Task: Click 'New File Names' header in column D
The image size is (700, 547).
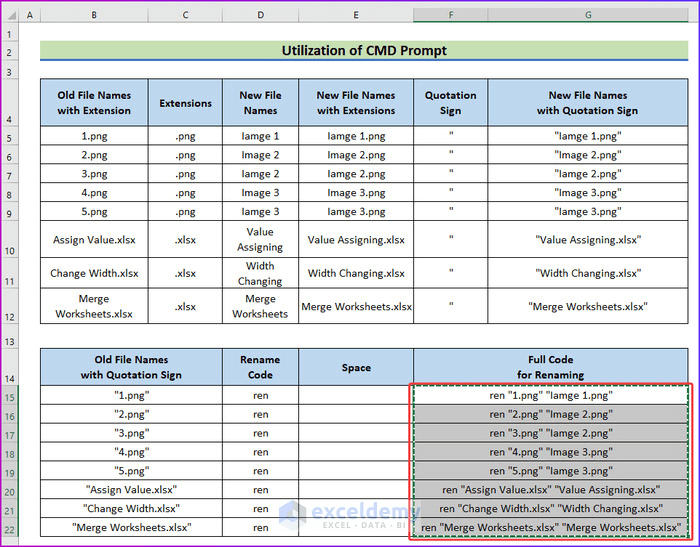Action: click(260, 103)
